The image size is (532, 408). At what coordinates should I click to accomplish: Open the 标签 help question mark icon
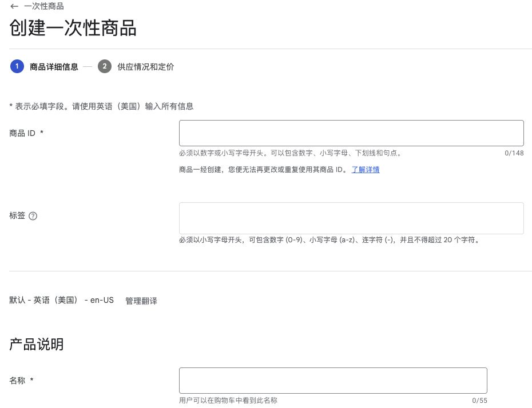[33, 216]
